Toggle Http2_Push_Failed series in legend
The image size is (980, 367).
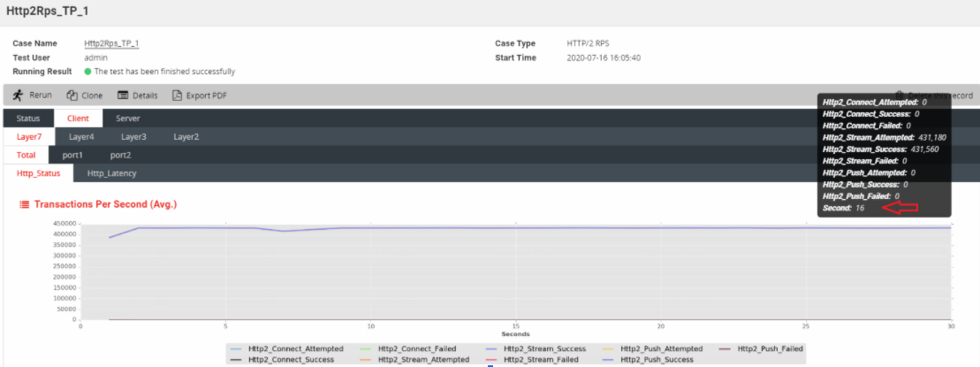762,348
